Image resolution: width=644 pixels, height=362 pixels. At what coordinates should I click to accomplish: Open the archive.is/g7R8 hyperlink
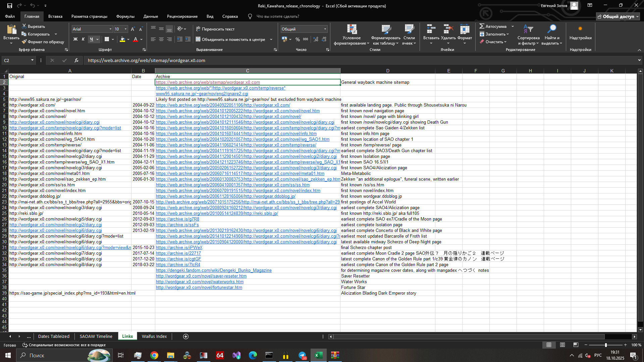[x=177, y=219]
